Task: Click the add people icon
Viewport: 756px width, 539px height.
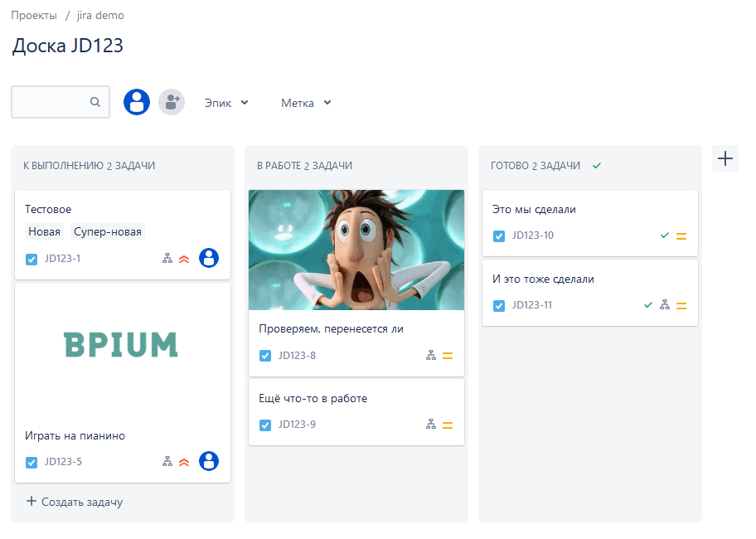Action: 172,102
